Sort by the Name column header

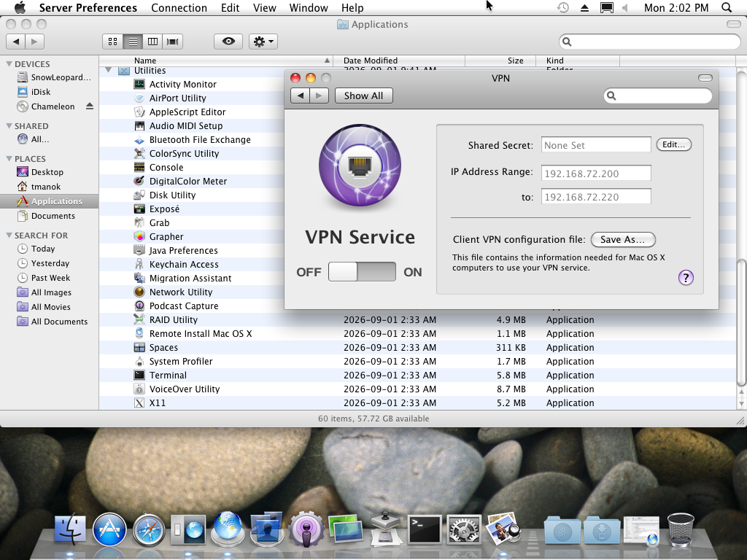(x=216, y=61)
